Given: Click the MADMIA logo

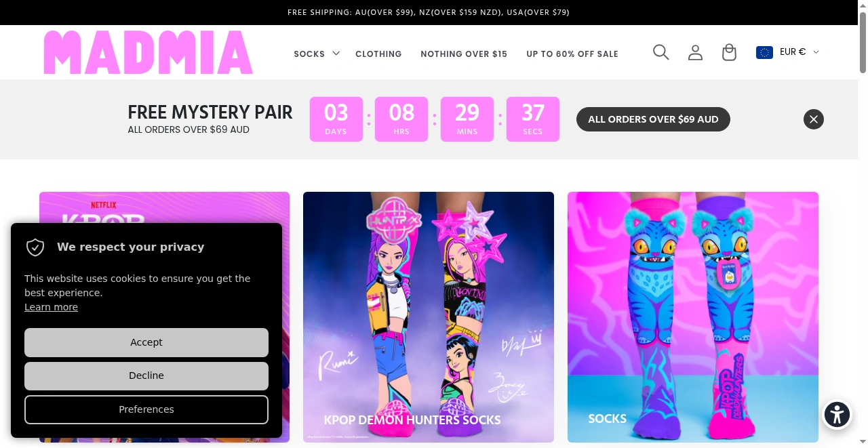Looking at the screenshot, I should coord(148,52).
